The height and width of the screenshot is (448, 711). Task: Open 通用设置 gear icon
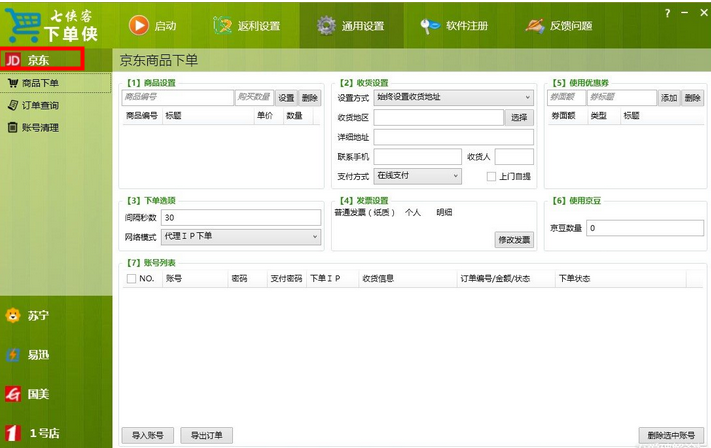click(326, 25)
